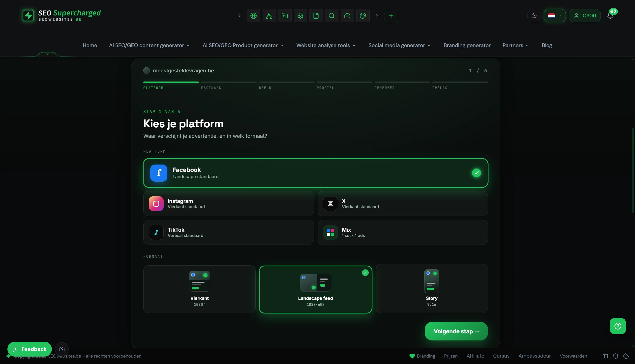Choose the Vierkant 1080² format
This screenshot has width=635, height=364.
point(199,289)
